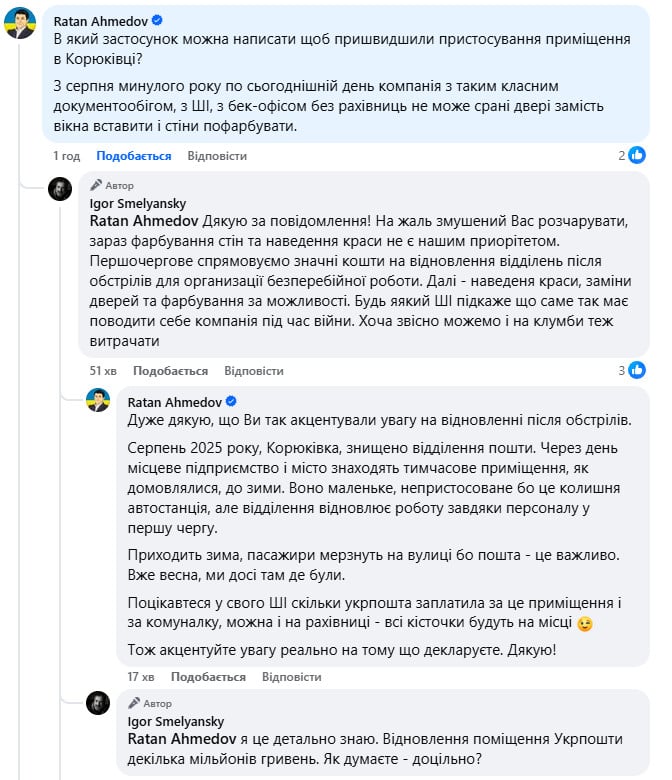Like the top comment via Подобається
The image size is (672, 780).
pyautogui.click(x=133, y=156)
